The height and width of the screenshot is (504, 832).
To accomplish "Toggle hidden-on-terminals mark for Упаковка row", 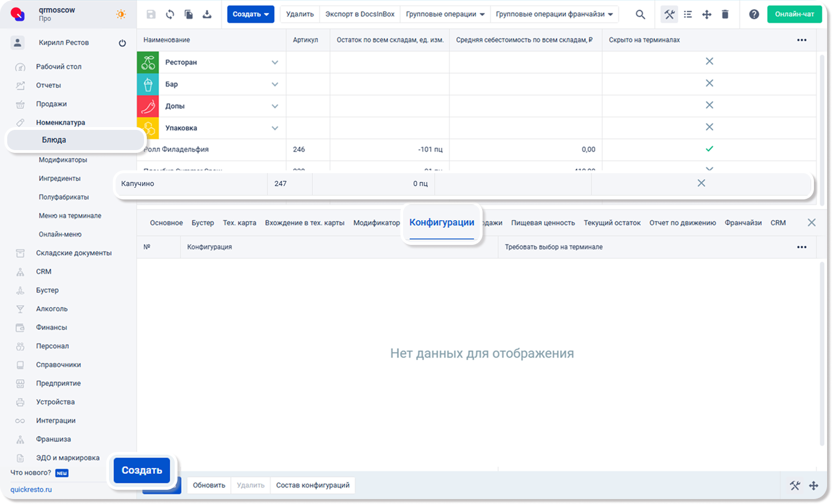I will tap(709, 127).
